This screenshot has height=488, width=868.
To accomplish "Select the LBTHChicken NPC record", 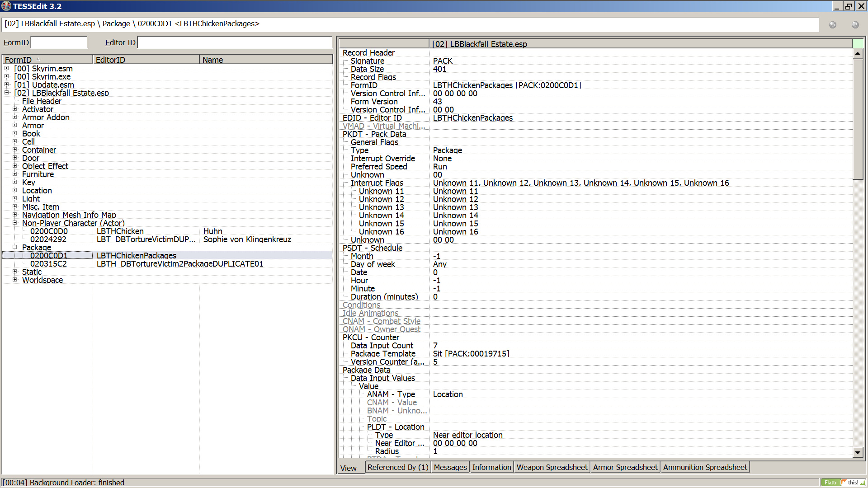I will click(120, 231).
